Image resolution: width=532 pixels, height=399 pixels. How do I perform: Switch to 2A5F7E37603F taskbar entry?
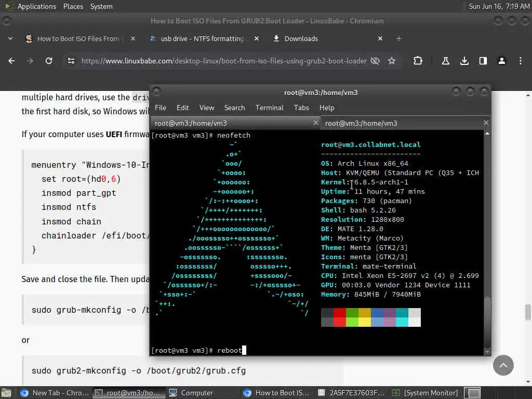(351, 393)
